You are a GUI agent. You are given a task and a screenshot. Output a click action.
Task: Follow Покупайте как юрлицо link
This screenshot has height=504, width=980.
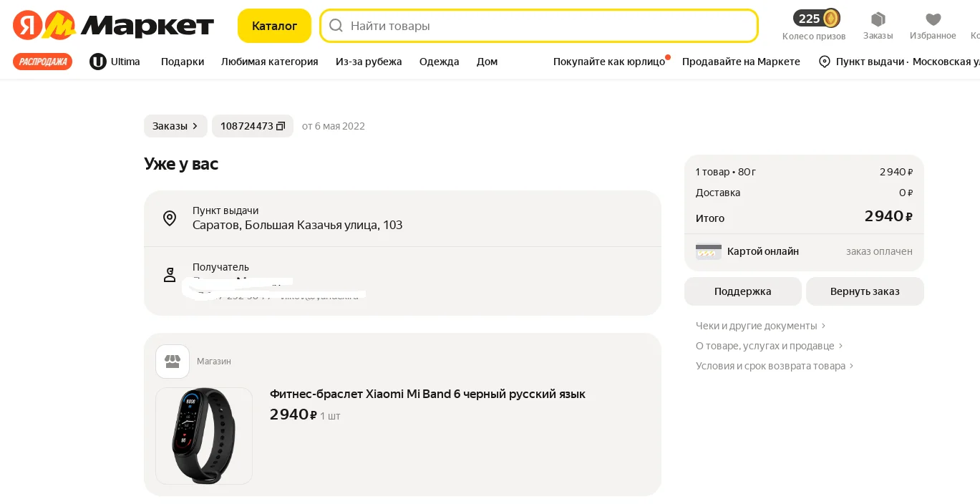click(x=609, y=62)
